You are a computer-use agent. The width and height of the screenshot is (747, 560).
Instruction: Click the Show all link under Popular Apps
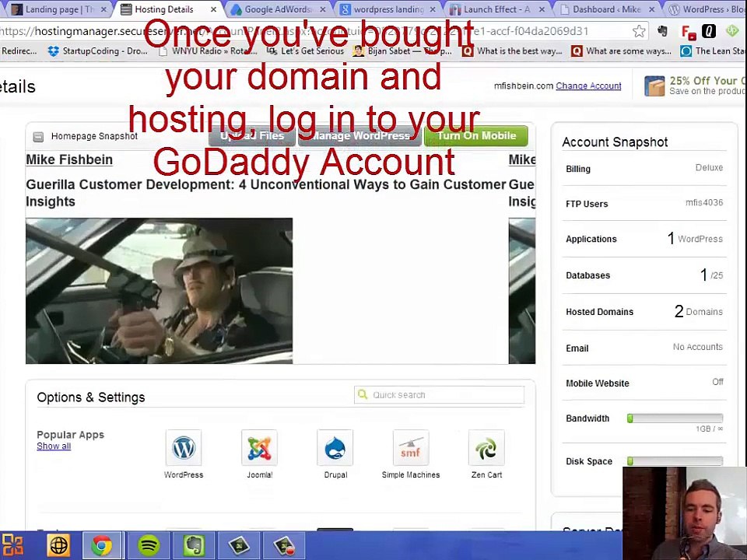[x=54, y=446]
